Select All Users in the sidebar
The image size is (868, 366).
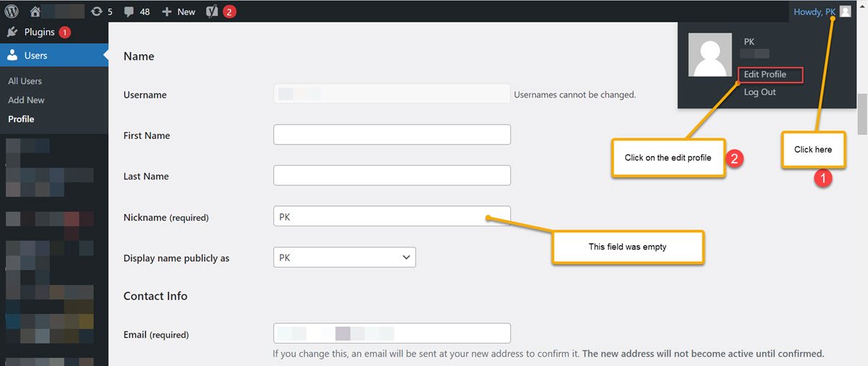pos(25,81)
